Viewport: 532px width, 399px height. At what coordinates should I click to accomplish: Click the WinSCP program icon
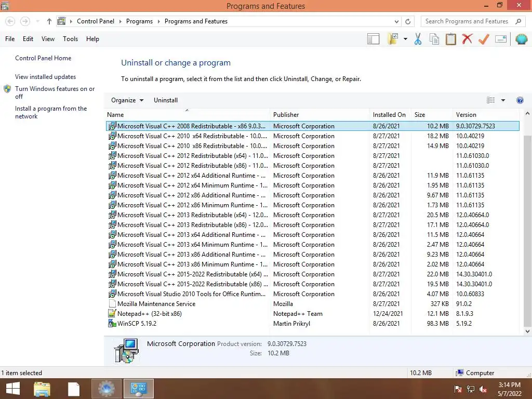[x=112, y=323]
